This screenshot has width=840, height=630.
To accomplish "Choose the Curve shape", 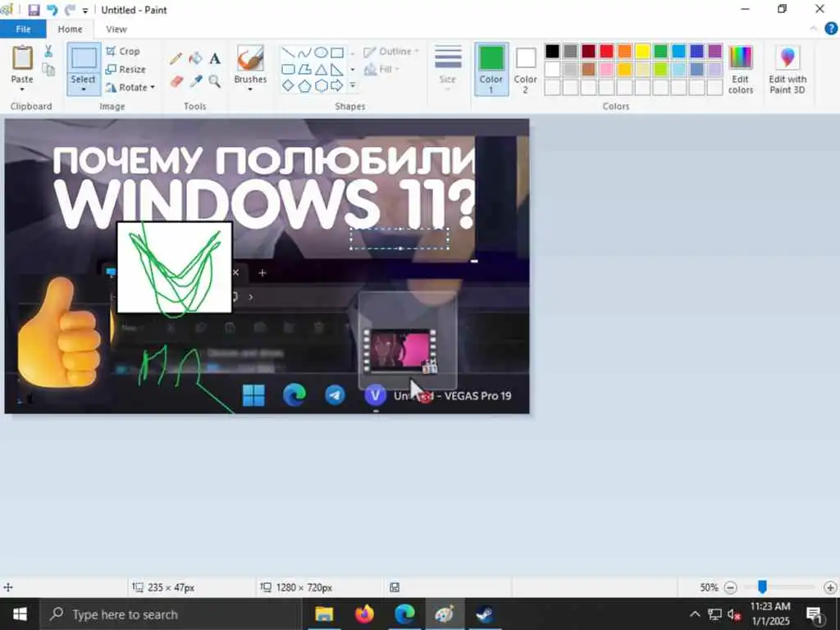I will tap(304, 52).
